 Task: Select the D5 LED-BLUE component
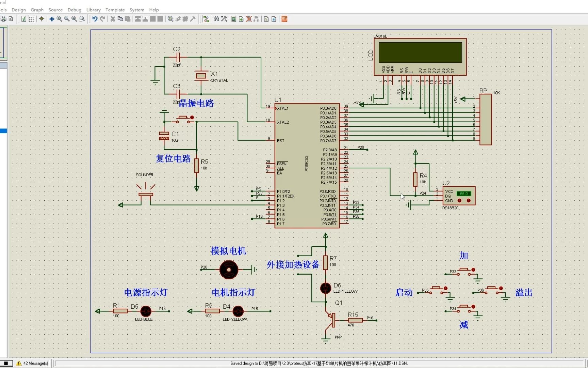coord(146,311)
